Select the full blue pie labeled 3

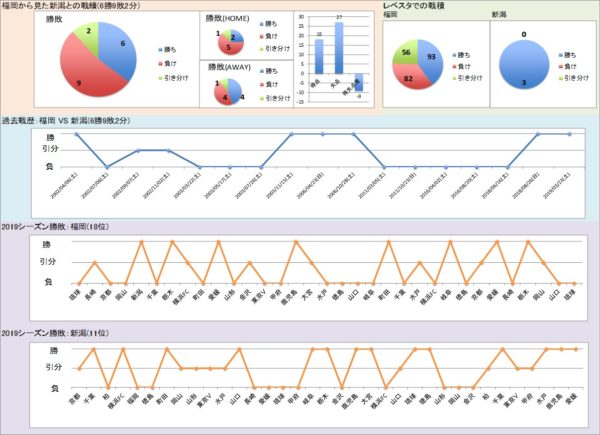[524, 65]
